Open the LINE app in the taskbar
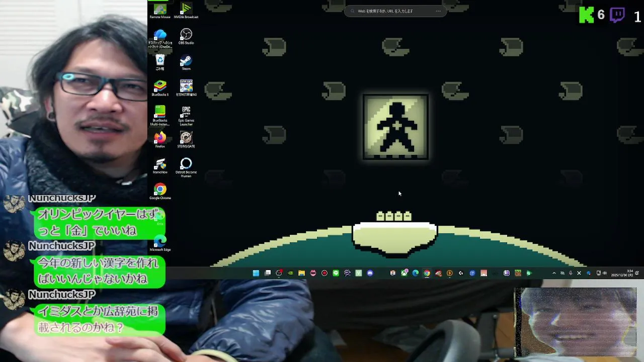 pyautogui.click(x=336, y=273)
